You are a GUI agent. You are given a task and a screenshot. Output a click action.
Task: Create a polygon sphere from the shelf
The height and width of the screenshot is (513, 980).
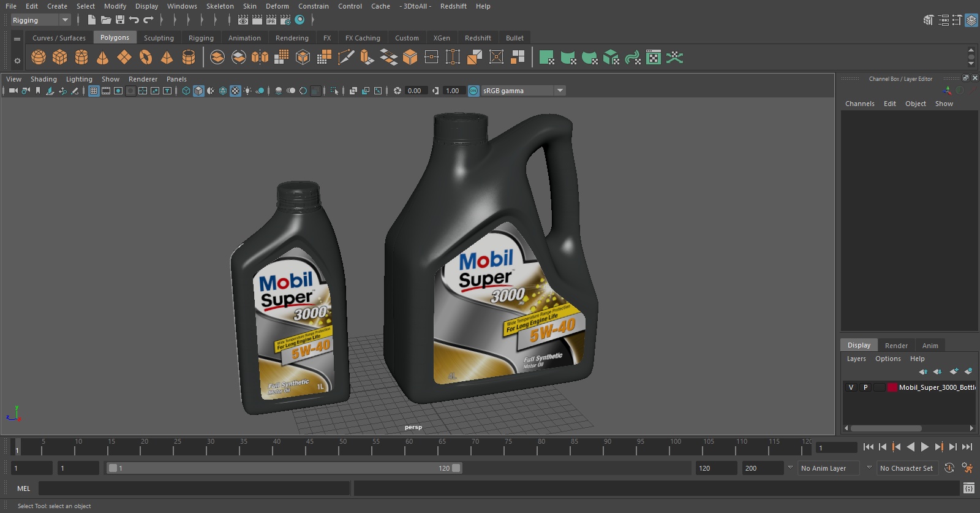(39, 58)
